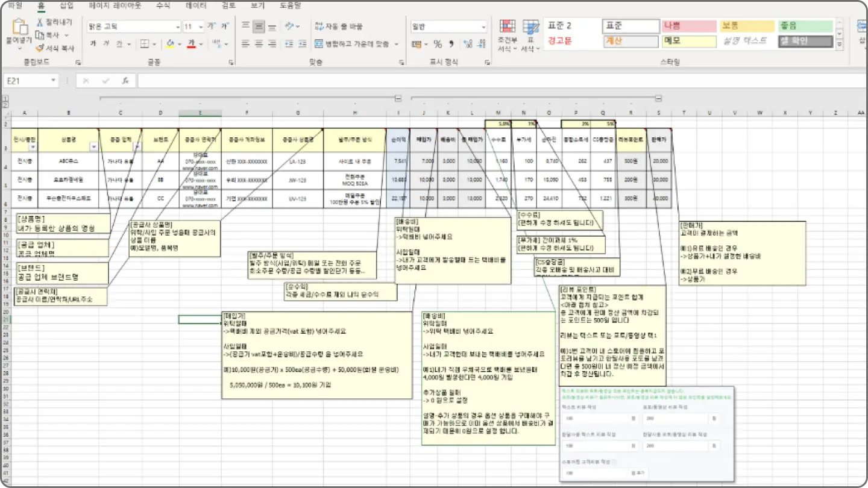
Task: Switch to the 수식 ribbon tab
Action: point(163,5)
